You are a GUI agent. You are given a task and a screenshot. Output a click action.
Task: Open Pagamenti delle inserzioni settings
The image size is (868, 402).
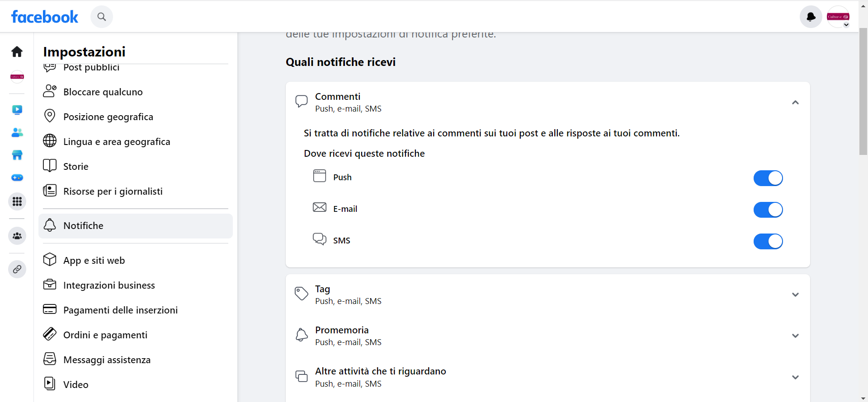point(120,310)
